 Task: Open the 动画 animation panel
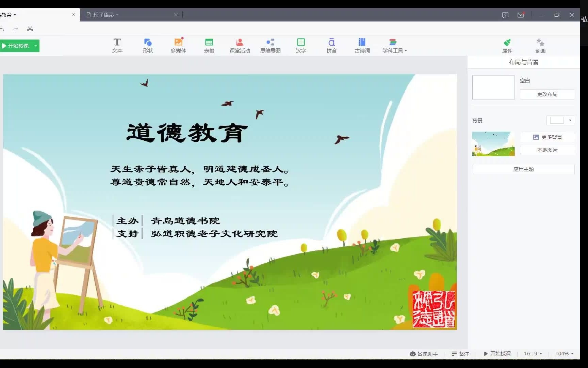point(540,46)
